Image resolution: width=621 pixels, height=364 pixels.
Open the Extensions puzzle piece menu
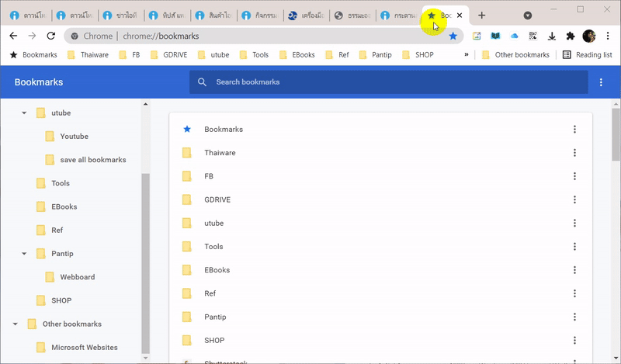click(571, 36)
